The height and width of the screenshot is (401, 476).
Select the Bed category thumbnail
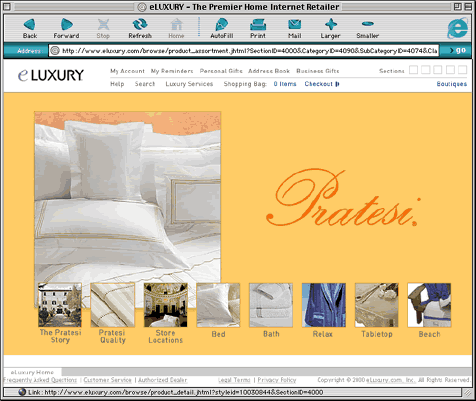pos(218,305)
